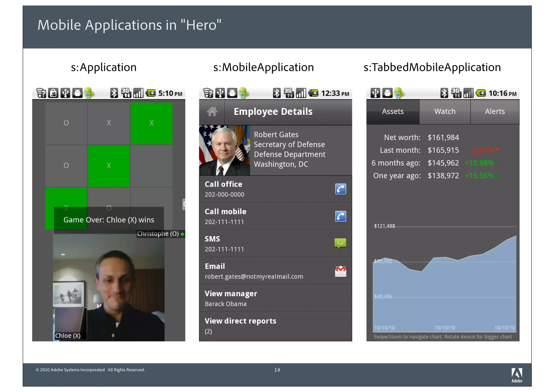Viewport: 555px width, 392px height.
Task: Tap the phone icon for Call office
Action: (x=340, y=189)
